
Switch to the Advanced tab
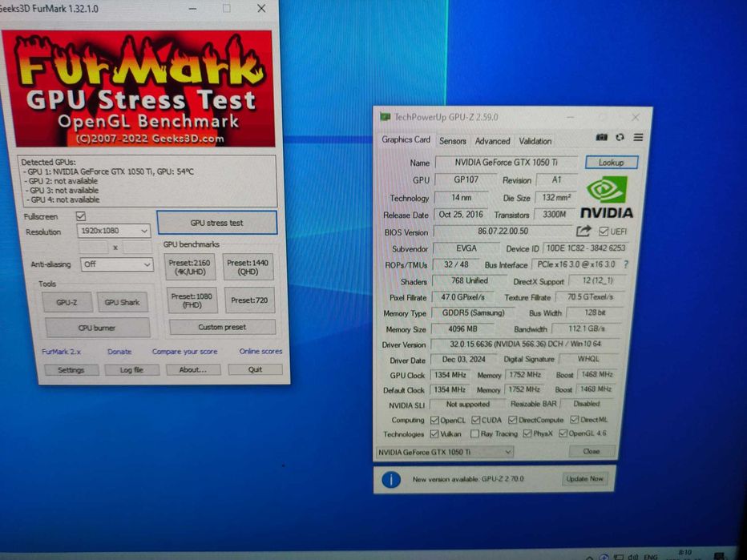(493, 141)
